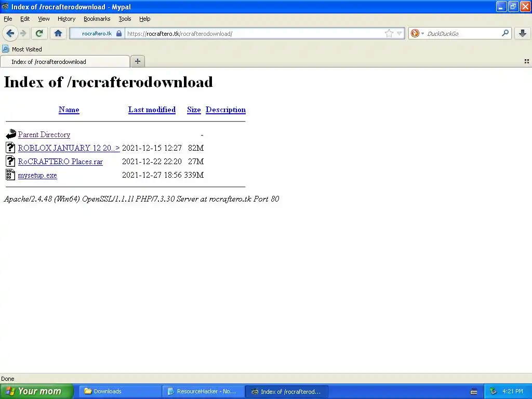Viewport: 532px width, 399px height.
Task: Open the Parent Directory link
Action: click(x=44, y=135)
